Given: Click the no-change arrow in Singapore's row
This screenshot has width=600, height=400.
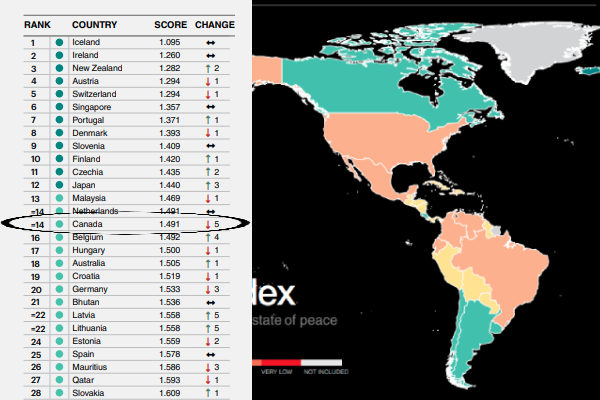Looking at the screenshot, I should coord(211,107).
